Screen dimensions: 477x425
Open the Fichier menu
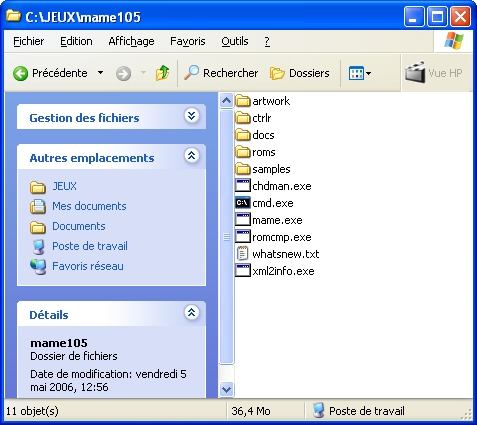pyautogui.click(x=29, y=41)
